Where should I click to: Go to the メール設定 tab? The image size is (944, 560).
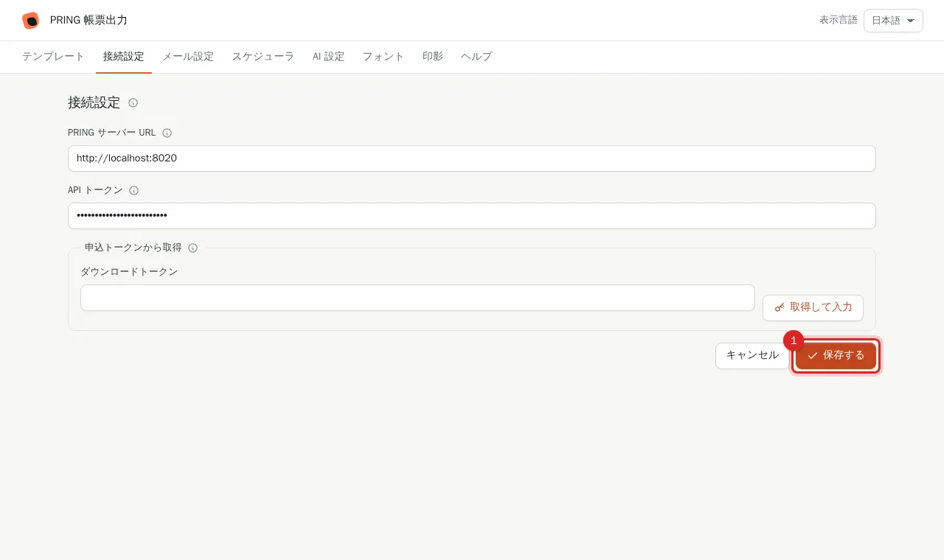pyautogui.click(x=188, y=57)
